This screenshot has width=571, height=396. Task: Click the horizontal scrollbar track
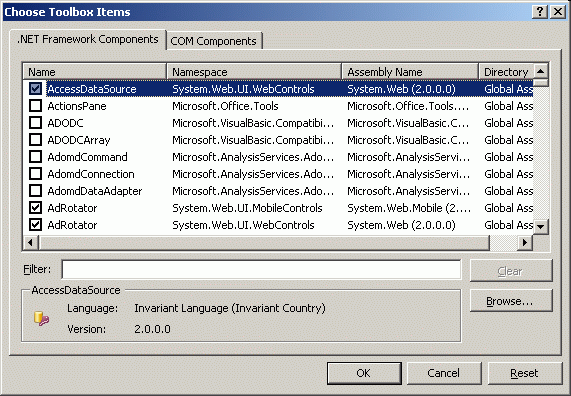[x=503, y=242]
